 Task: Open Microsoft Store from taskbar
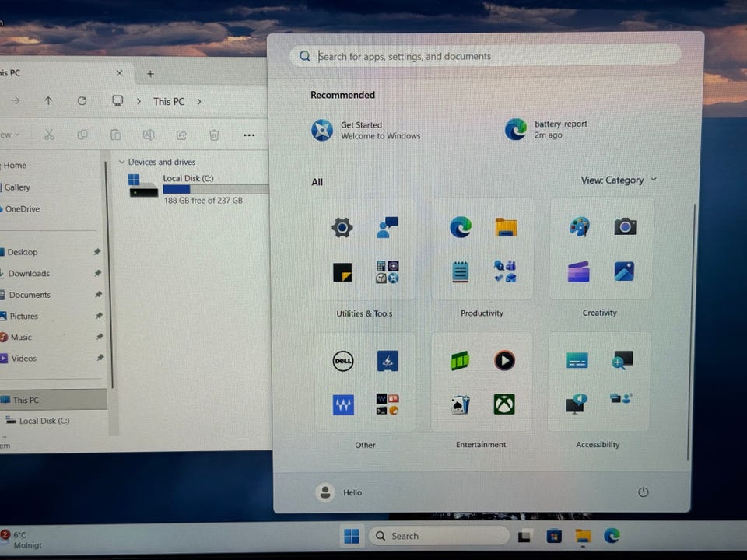(x=554, y=536)
